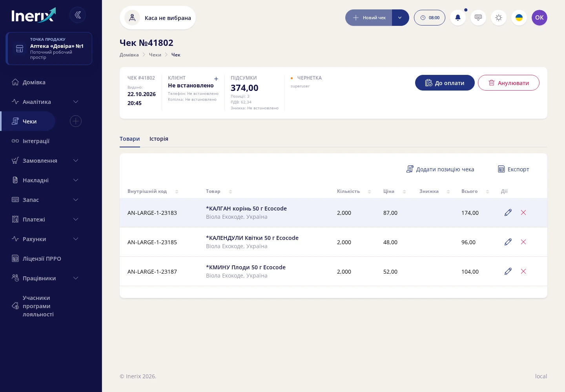Sort by Внутрішній код column
Image resolution: width=565 pixels, height=392 pixels.
click(177, 191)
